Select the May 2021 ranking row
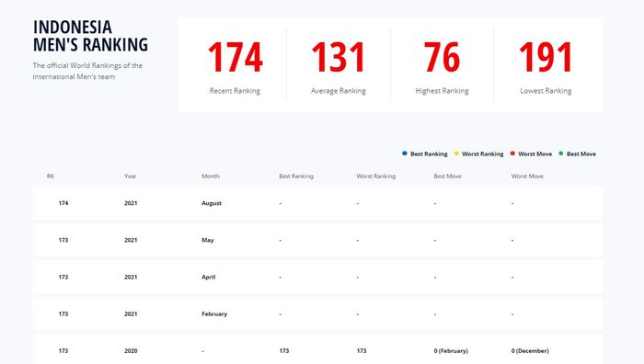The image size is (644, 364). click(318, 240)
